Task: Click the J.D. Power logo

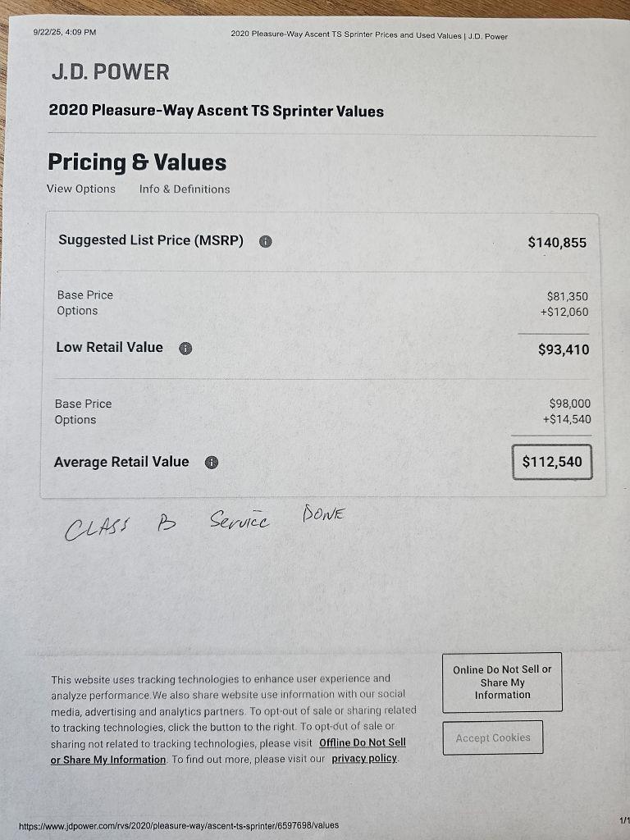Action: [x=110, y=72]
